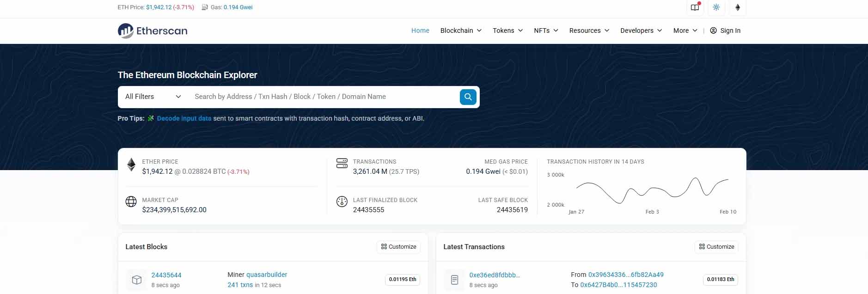Click the Med Gas Price 0.194 Gwei value
The image size is (868, 294).
click(483, 171)
